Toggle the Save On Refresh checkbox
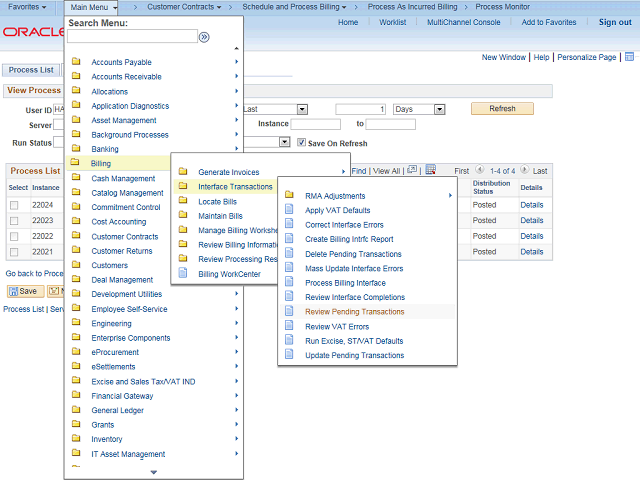Image resolution: width=640 pixels, height=480 pixels. click(x=300, y=143)
